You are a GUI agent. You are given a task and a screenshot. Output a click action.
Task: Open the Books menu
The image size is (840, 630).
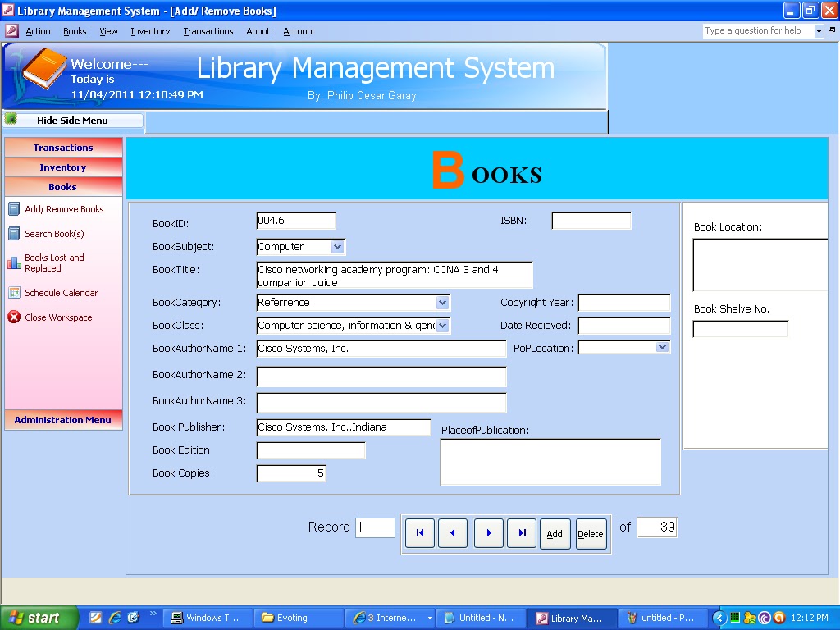tap(75, 31)
